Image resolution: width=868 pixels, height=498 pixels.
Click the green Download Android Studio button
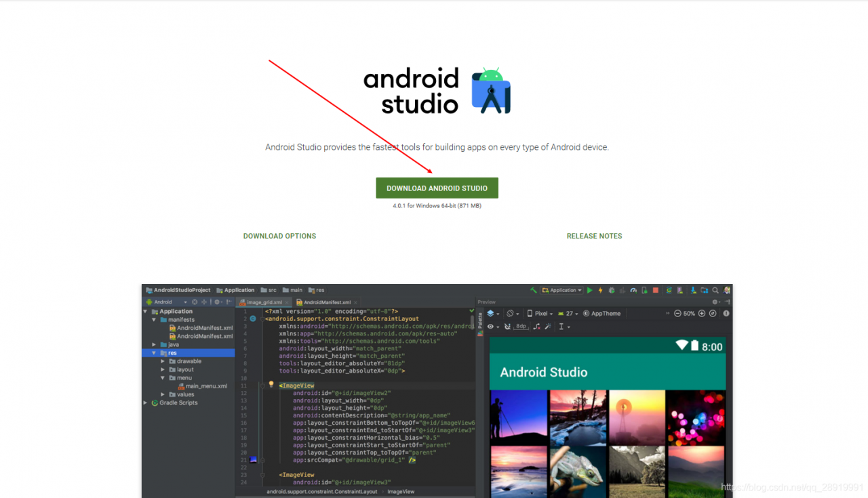pyautogui.click(x=437, y=188)
